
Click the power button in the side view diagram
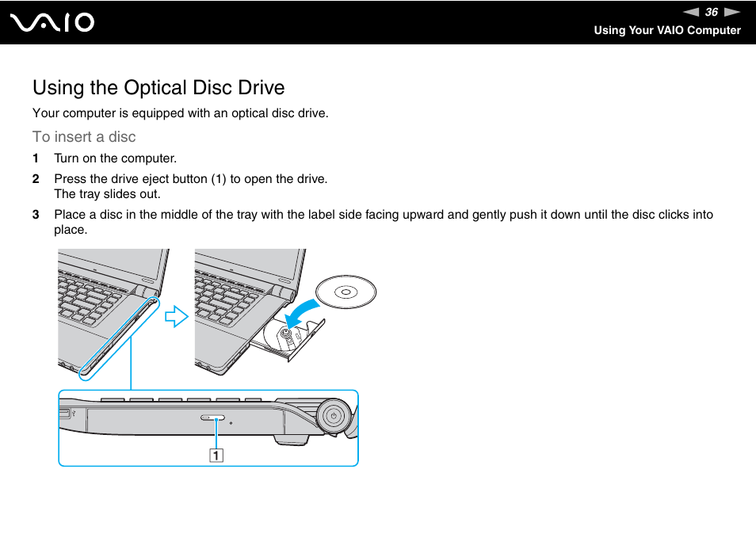click(334, 416)
